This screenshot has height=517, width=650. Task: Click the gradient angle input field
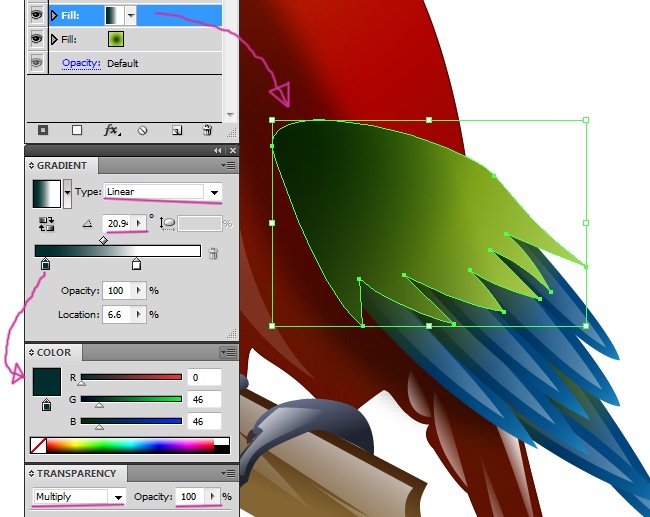[x=118, y=223]
